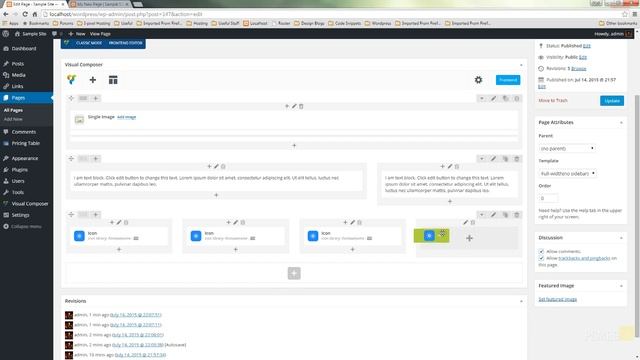Collapse the Featured Image panel
Screen dimensions: 640x360
621,286
